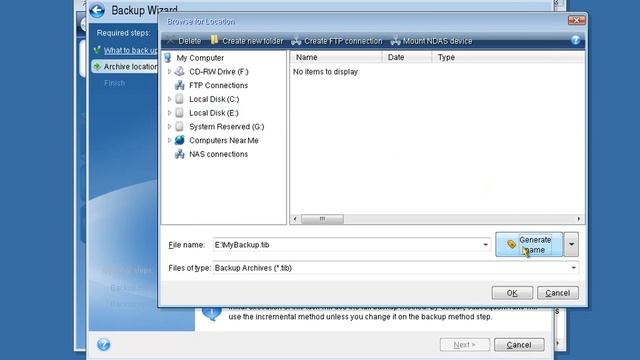Image resolution: width=640 pixels, height=360 pixels.
Task: Sort file list by Type column
Action: click(x=508, y=58)
